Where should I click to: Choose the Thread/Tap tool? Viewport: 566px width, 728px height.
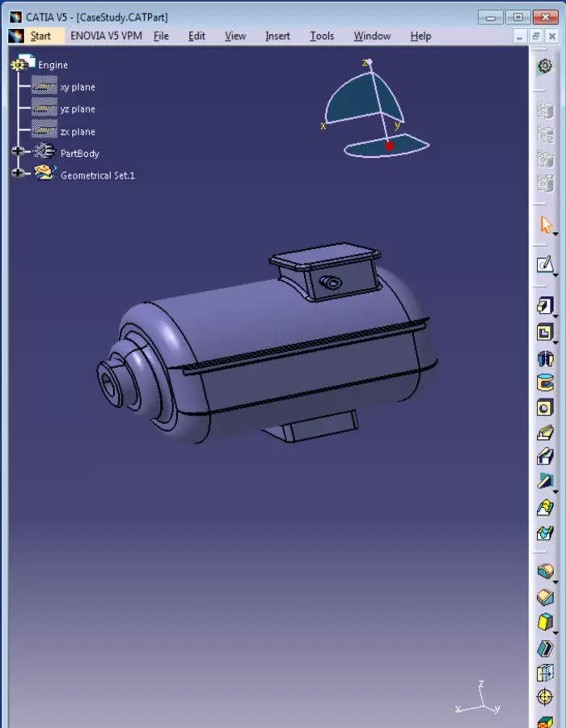pyautogui.click(x=545, y=697)
